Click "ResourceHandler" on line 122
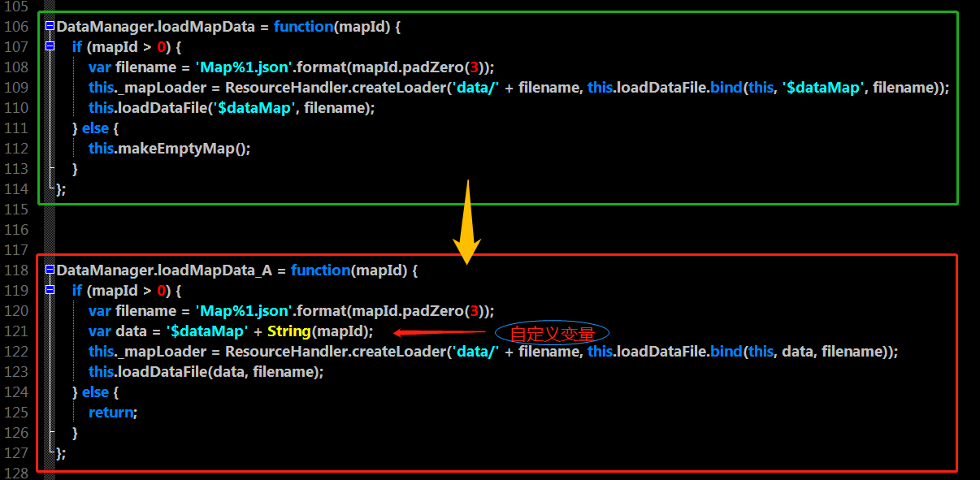This screenshot has height=480, width=980. pyautogui.click(x=286, y=352)
